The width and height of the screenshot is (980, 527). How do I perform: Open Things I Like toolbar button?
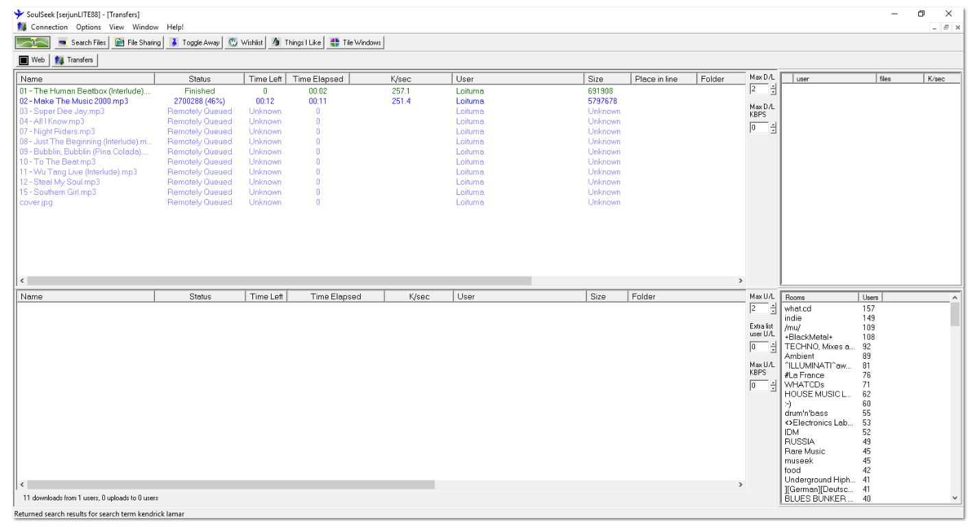tap(296, 43)
